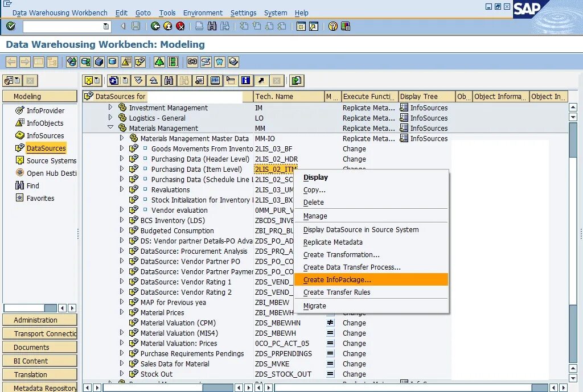Expand the Stock Out node

122,373
